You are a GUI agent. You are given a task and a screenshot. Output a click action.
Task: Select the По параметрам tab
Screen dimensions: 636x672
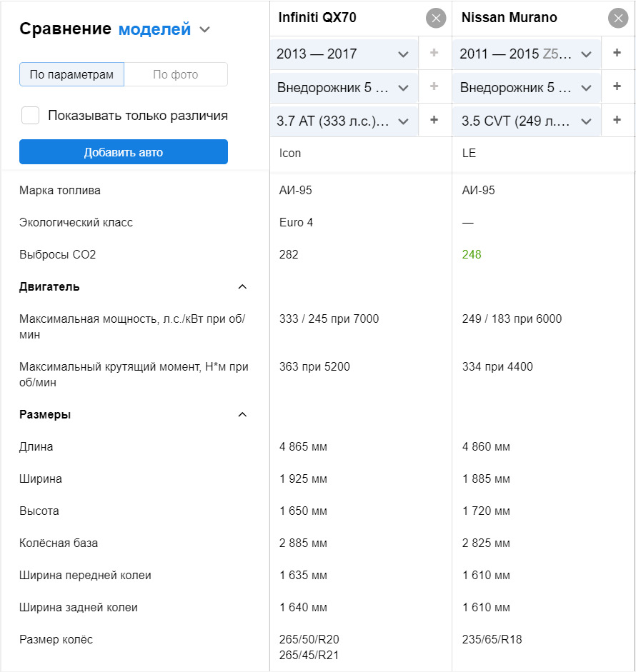click(71, 74)
